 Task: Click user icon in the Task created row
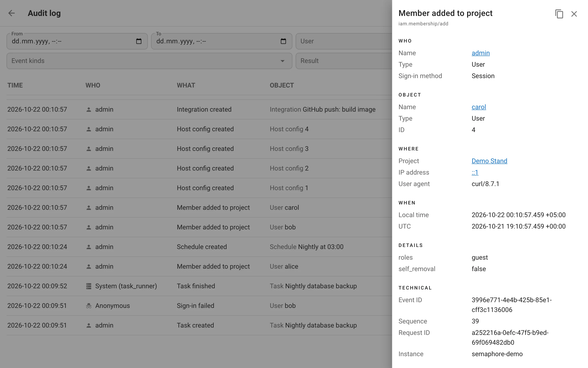pyautogui.click(x=89, y=325)
